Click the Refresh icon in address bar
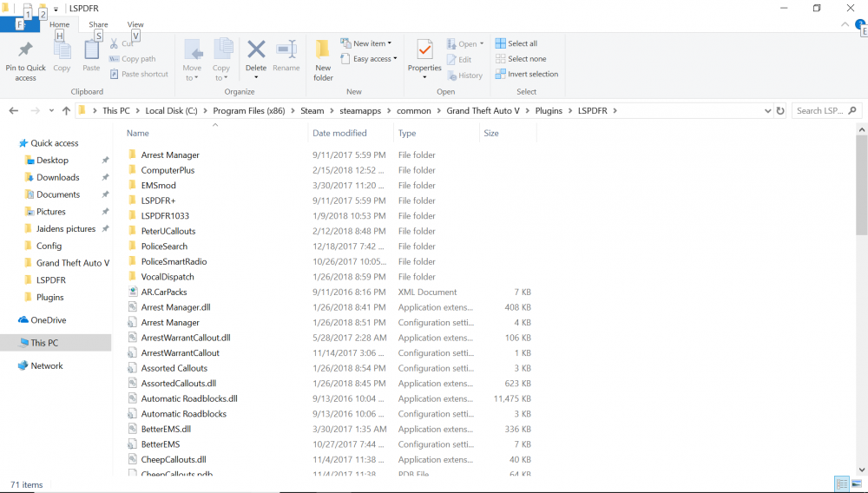This screenshot has height=493, width=868. 780,110
